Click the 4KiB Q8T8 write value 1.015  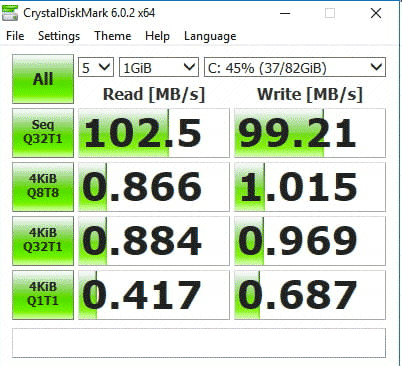point(310,187)
